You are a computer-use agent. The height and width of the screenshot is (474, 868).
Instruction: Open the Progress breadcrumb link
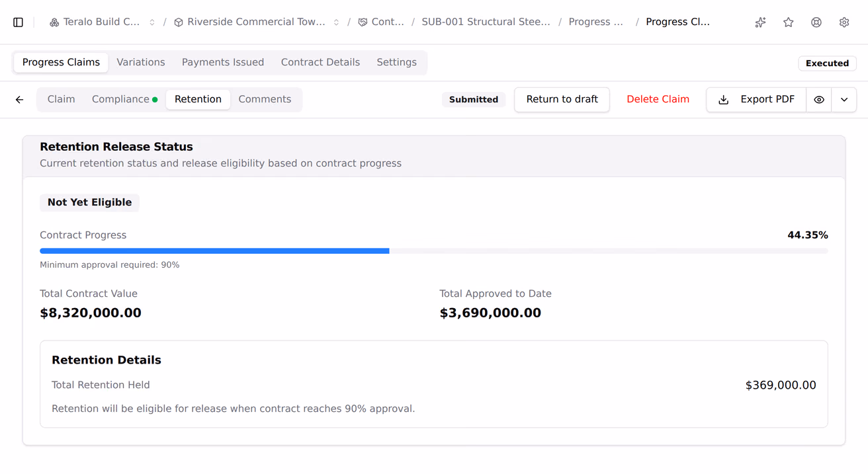(595, 22)
